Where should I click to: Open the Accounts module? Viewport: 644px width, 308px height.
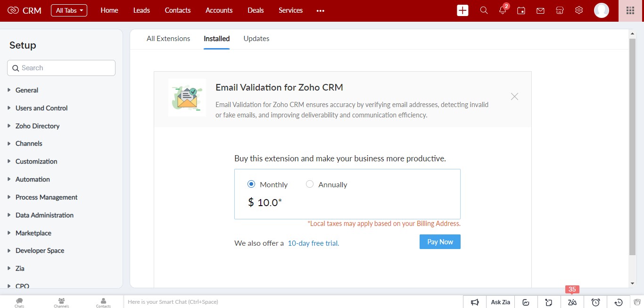tap(219, 10)
